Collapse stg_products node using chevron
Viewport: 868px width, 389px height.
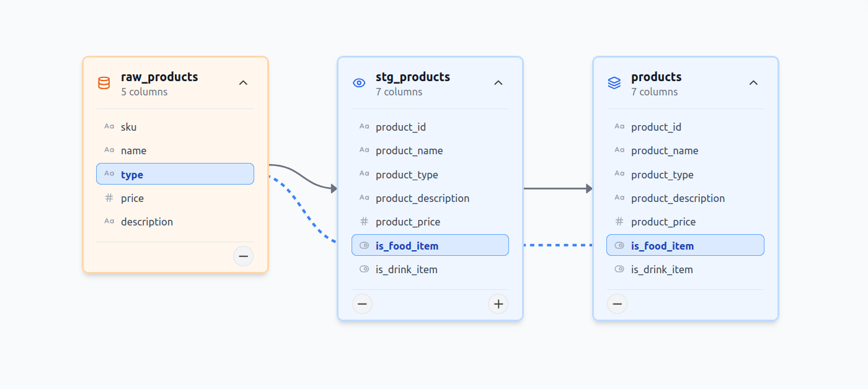tap(498, 83)
